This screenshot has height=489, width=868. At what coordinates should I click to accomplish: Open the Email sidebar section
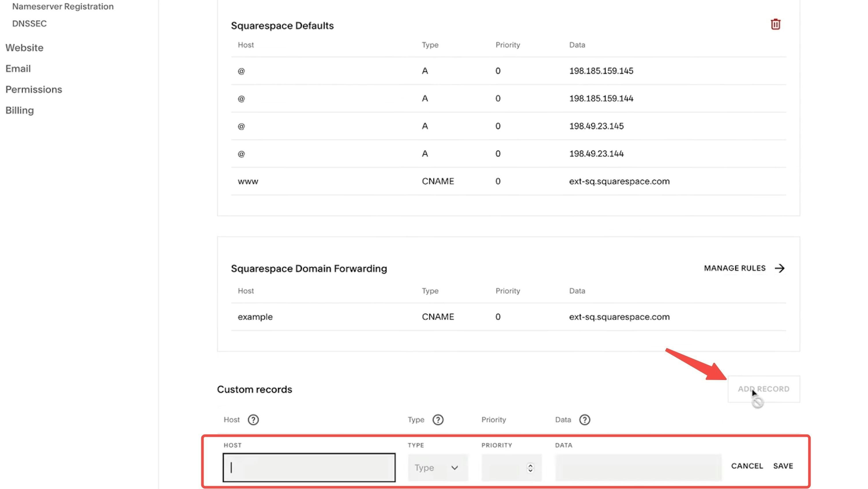coord(18,69)
